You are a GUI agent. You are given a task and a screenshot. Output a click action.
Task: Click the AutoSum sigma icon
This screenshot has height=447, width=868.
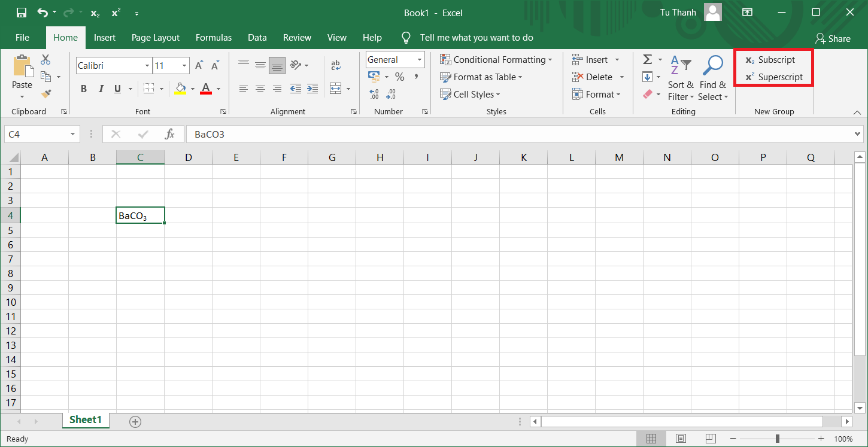click(x=647, y=60)
